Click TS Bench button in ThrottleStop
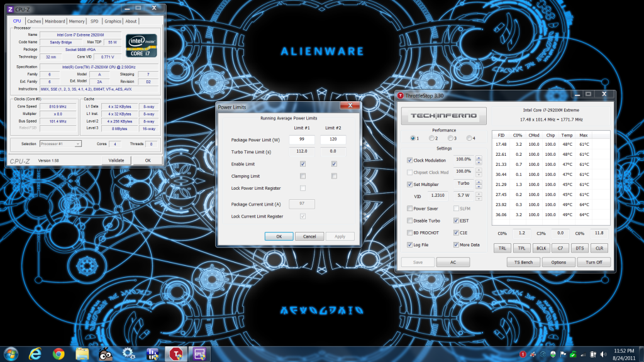This screenshot has width=644, height=362. (x=523, y=262)
